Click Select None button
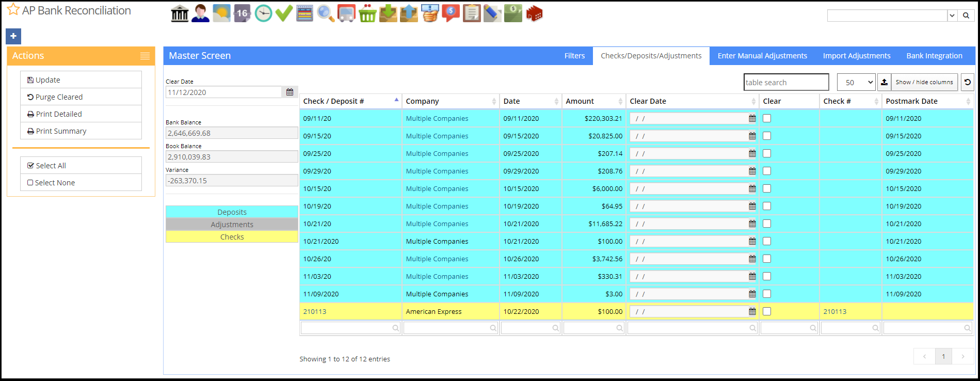Screen dimensions: 980x381 pos(81,183)
